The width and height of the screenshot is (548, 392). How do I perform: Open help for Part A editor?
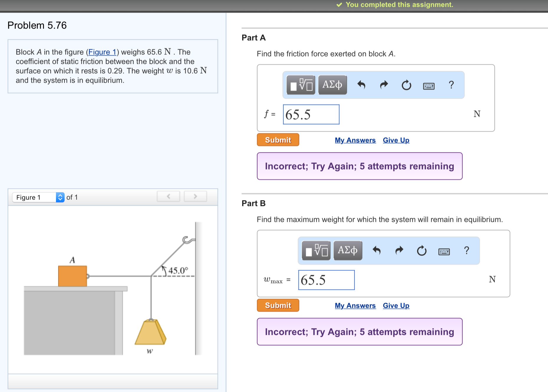(451, 85)
